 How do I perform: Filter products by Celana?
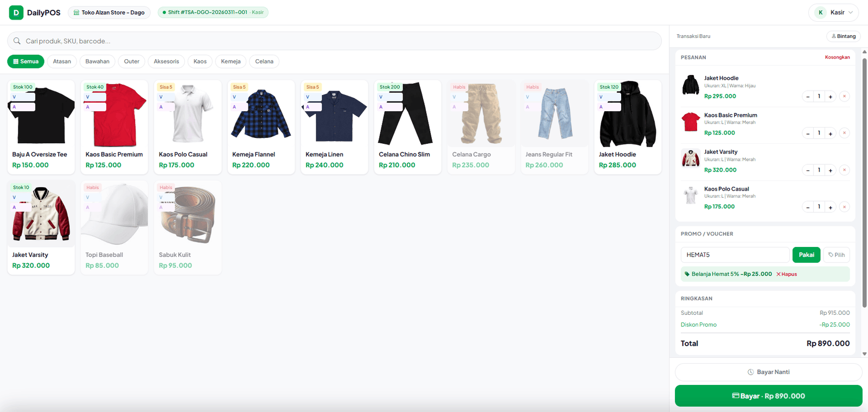264,61
